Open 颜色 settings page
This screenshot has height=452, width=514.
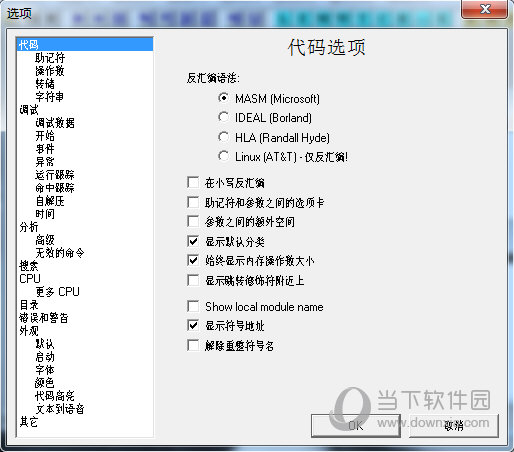(x=45, y=383)
